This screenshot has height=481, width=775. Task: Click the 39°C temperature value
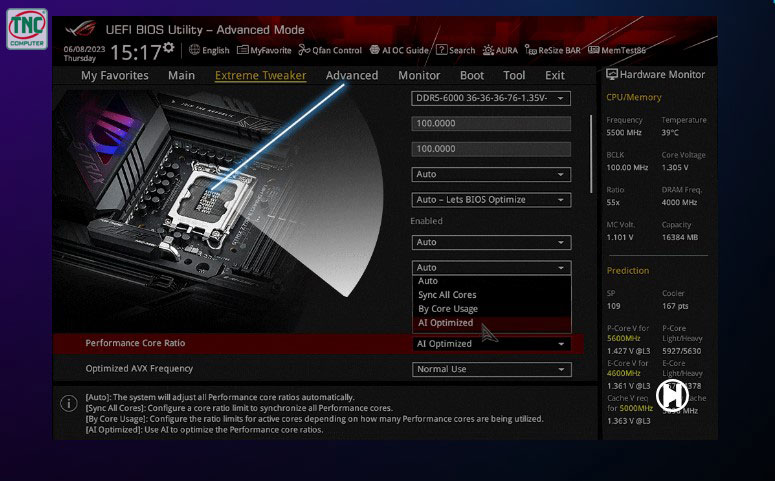point(670,132)
